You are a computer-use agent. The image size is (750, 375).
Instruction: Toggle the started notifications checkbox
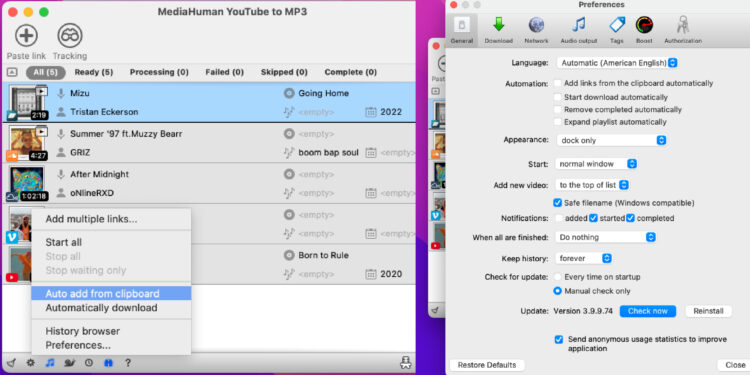coord(594,218)
